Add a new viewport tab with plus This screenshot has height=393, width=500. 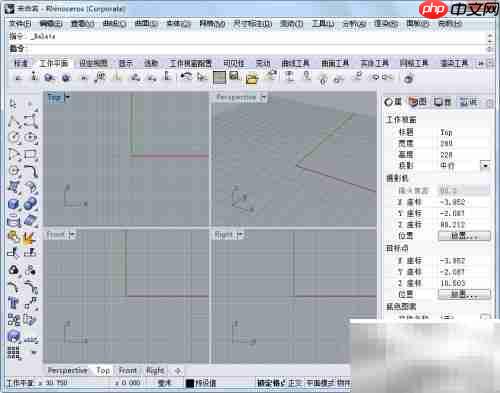click(x=178, y=371)
